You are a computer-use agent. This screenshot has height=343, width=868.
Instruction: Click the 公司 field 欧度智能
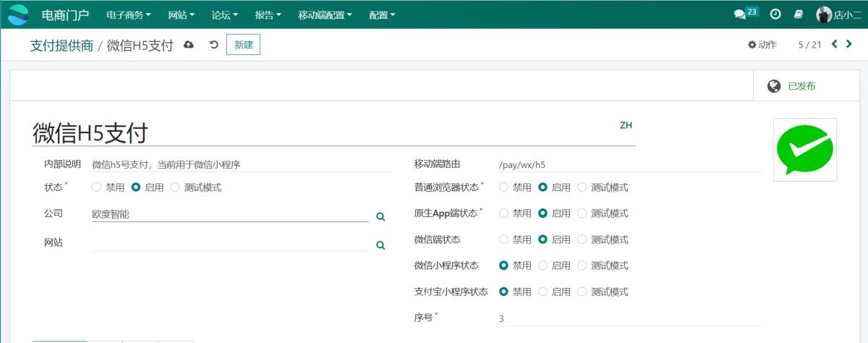[x=230, y=213]
